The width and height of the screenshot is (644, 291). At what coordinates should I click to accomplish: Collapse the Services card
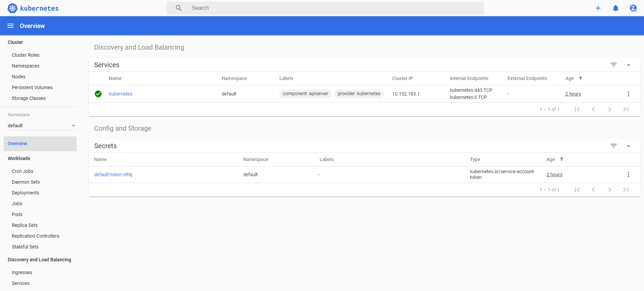(x=628, y=65)
